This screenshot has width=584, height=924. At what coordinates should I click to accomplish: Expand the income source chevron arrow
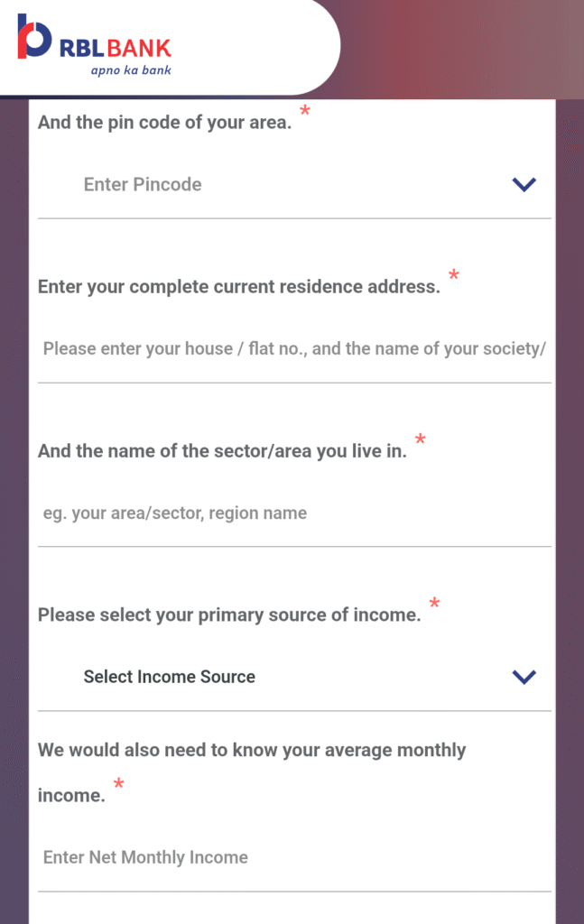click(x=524, y=677)
